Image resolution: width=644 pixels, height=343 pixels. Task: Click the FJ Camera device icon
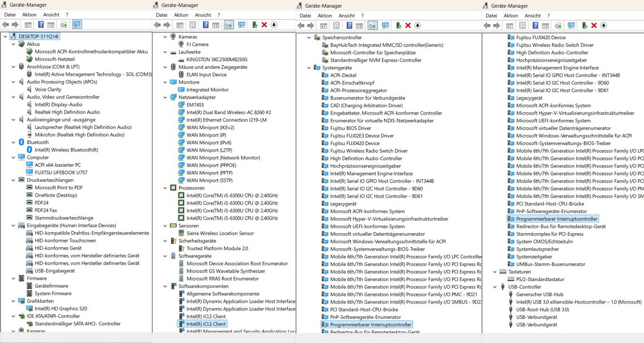pos(181,44)
